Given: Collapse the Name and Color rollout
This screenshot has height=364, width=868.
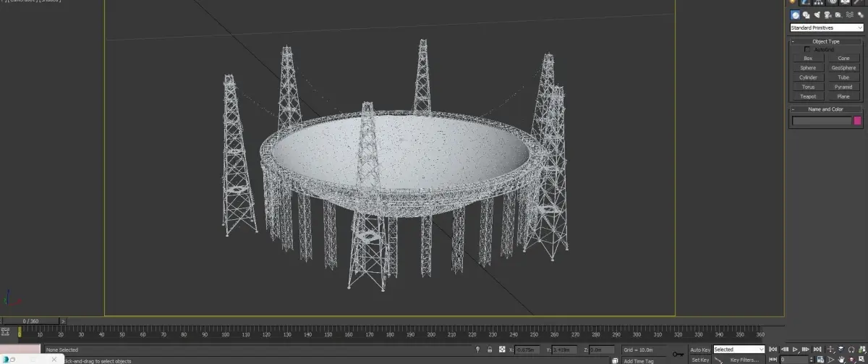Looking at the screenshot, I should 826,109.
